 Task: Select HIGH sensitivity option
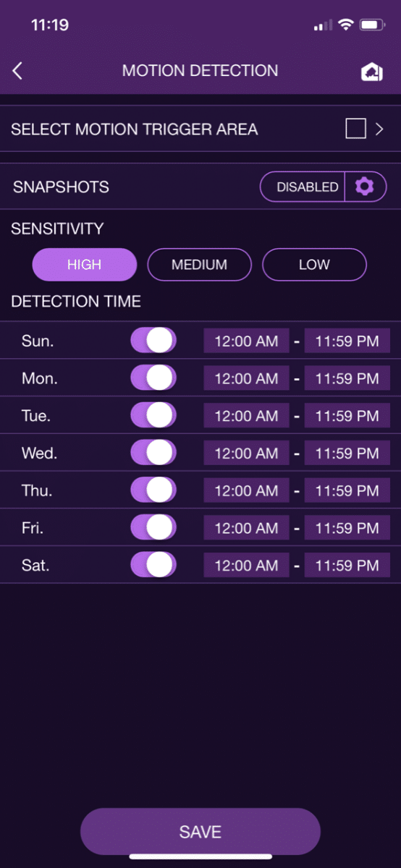pyautogui.click(x=85, y=265)
